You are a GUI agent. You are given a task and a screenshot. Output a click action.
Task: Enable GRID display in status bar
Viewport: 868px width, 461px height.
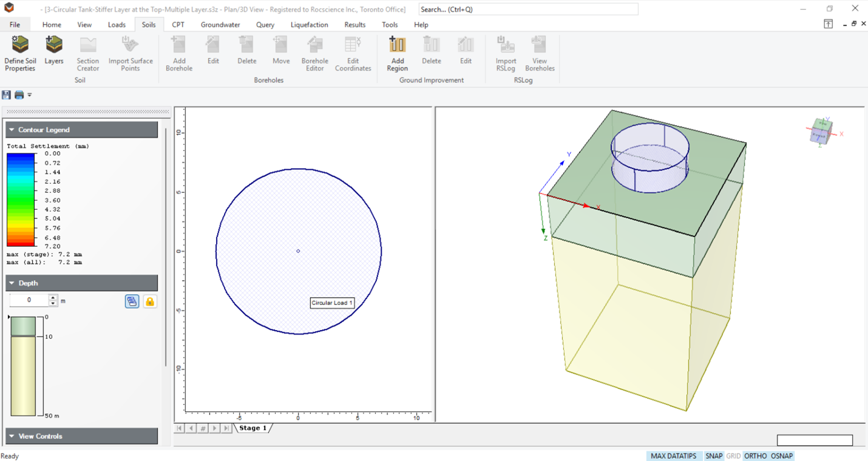(733, 456)
